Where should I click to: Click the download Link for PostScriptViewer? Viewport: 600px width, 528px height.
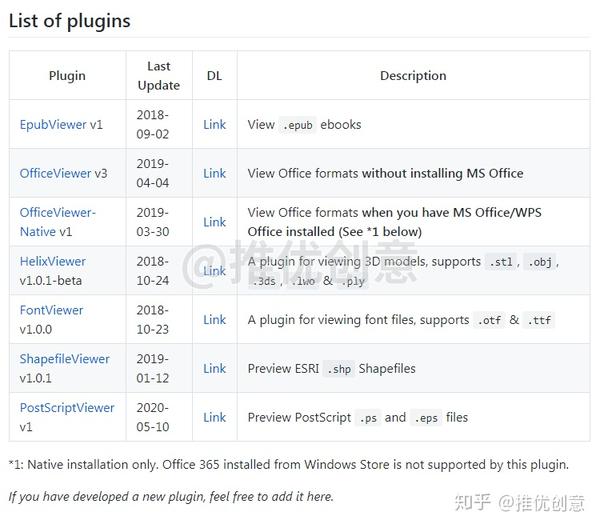click(214, 418)
